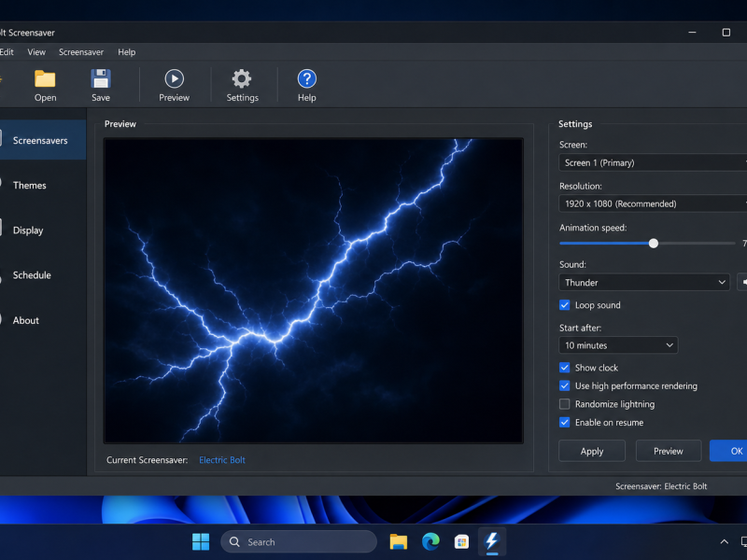Open the Settings gear icon
Screen dimensions: 747x560
[x=242, y=78]
